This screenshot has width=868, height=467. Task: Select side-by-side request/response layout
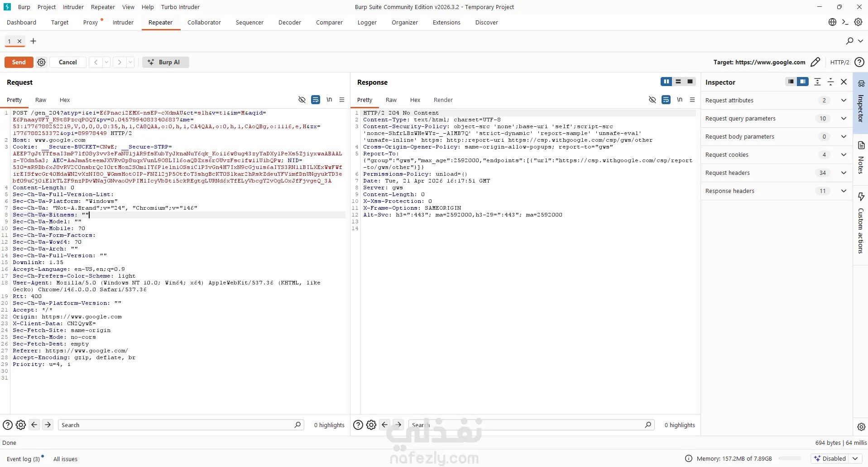[x=666, y=82]
